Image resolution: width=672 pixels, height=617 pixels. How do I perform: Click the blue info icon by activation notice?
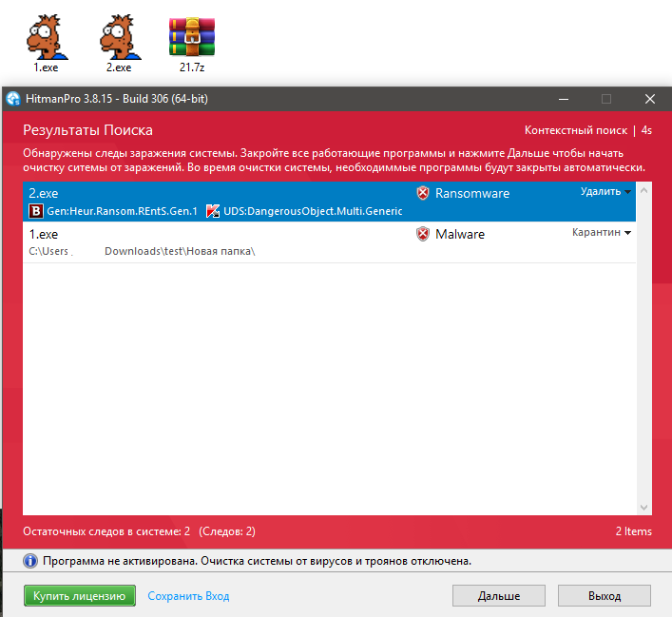(30, 561)
